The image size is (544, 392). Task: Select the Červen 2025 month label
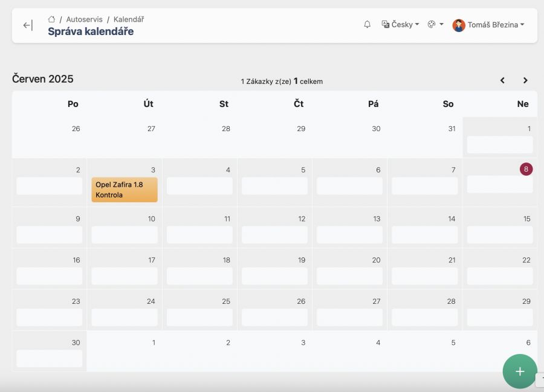click(x=42, y=79)
